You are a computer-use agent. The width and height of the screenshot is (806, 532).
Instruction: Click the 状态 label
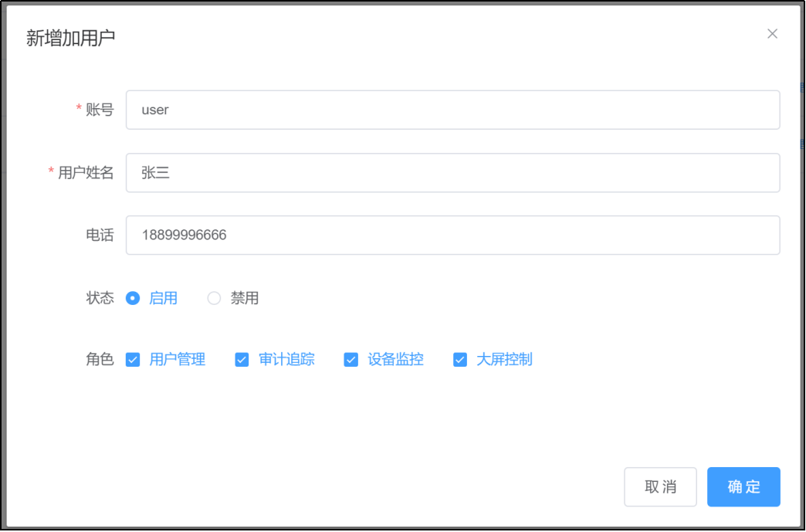(x=100, y=298)
